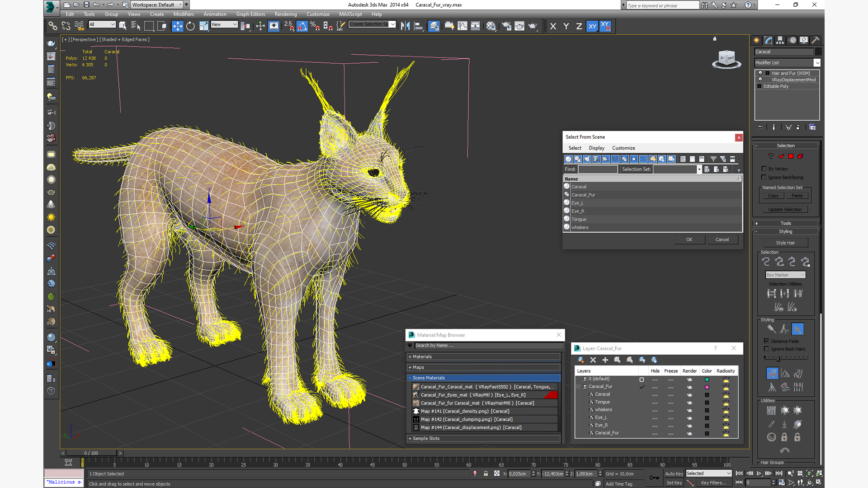Open the Material Editor icon
Screen dimensions: 868x488
(491, 26)
